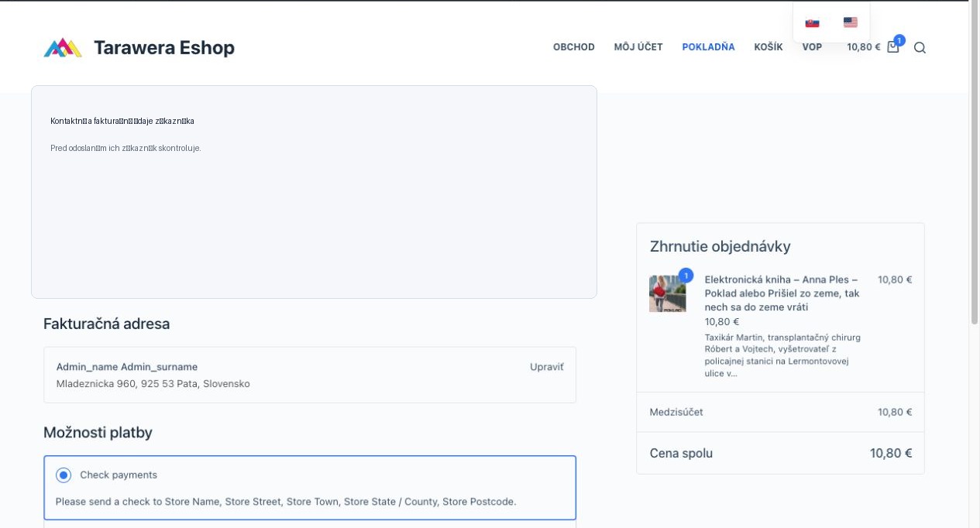Image resolution: width=980 pixels, height=528 pixels.
Task: Click Upraviť to edit billing address
Action: (547, 367)
